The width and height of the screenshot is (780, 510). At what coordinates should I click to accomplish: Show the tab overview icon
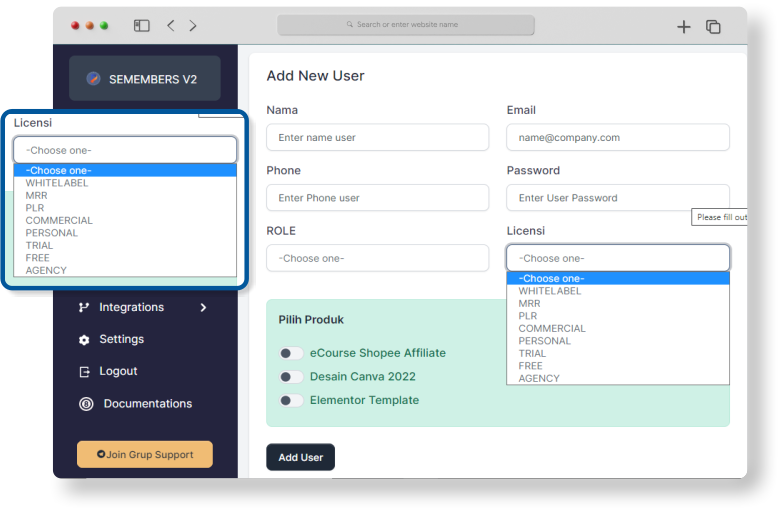coord(713,27)
